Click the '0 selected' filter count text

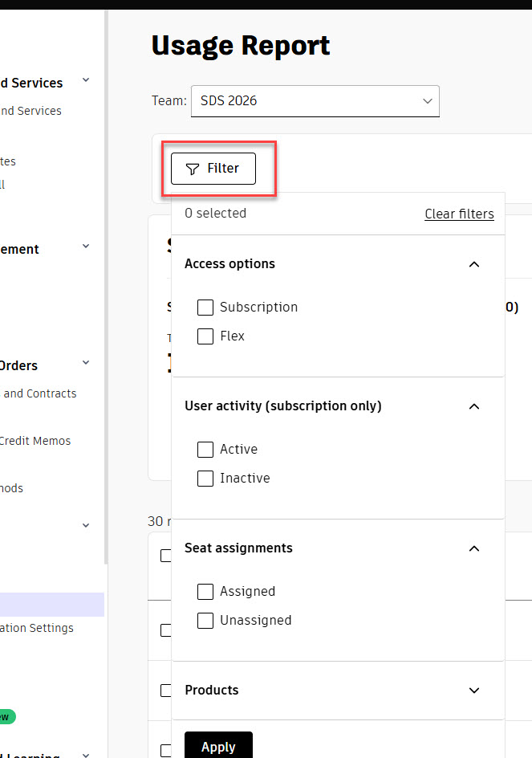tap(216, 214)
